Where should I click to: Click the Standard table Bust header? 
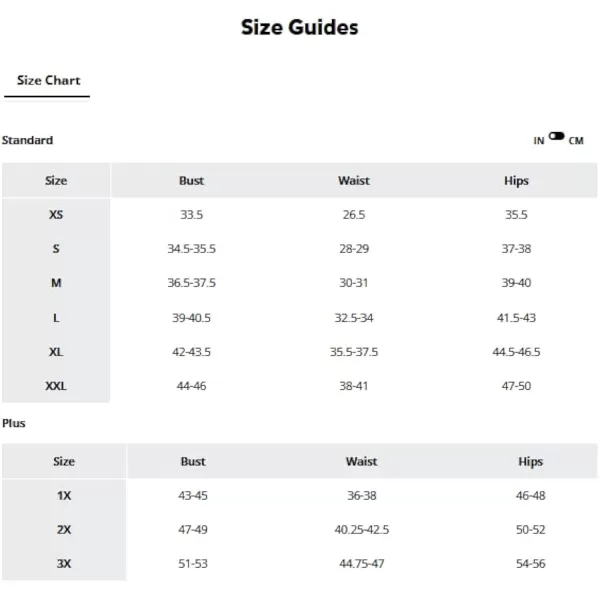[x=191, y=180]
